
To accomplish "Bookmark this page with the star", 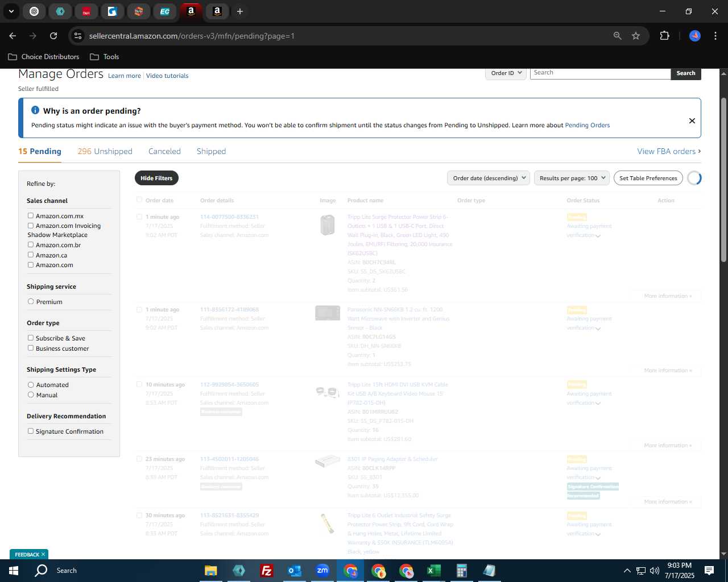I will click(636, 36).
